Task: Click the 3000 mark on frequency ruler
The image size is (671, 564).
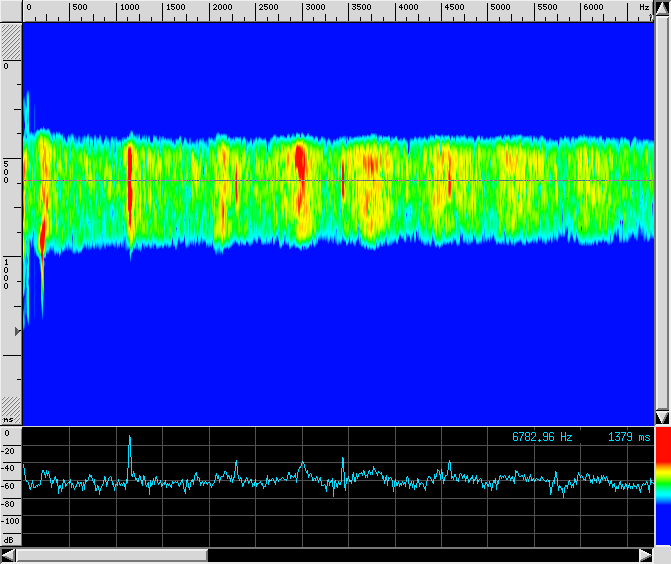Action: pos(314,8)
